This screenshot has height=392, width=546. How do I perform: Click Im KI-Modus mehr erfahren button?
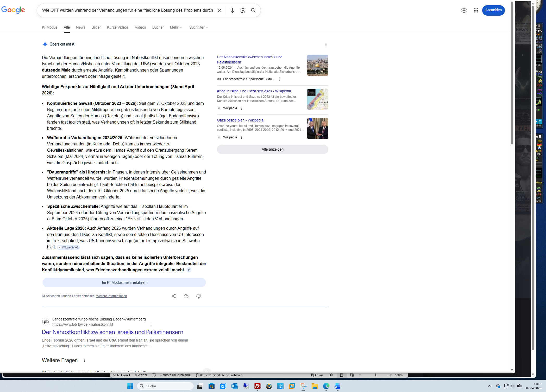[124, 282]
